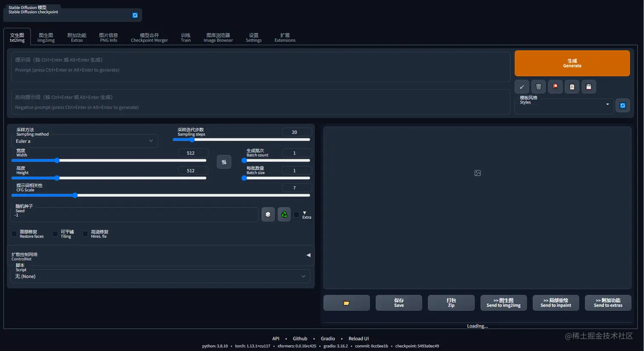Click the Width value box showing 512
The image size is (644, 351).
click(x=193, y=153)
